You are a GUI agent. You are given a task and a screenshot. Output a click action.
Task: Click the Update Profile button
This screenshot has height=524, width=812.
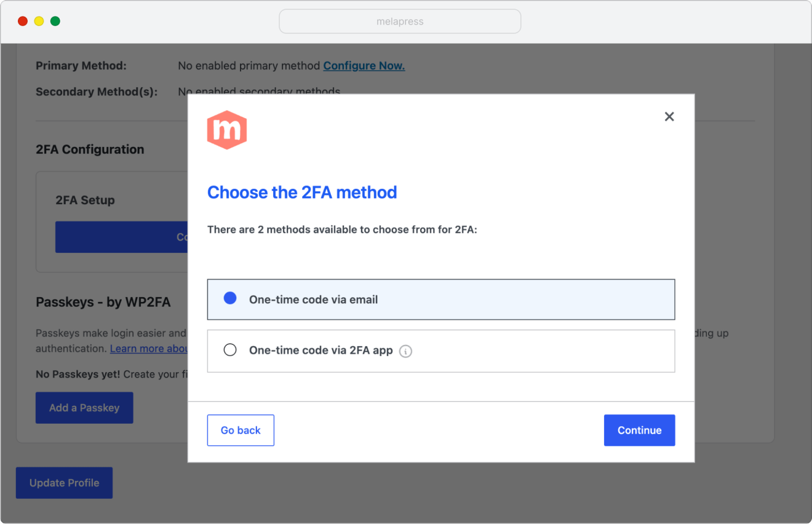pyautogui.click(x=64, y=483)
